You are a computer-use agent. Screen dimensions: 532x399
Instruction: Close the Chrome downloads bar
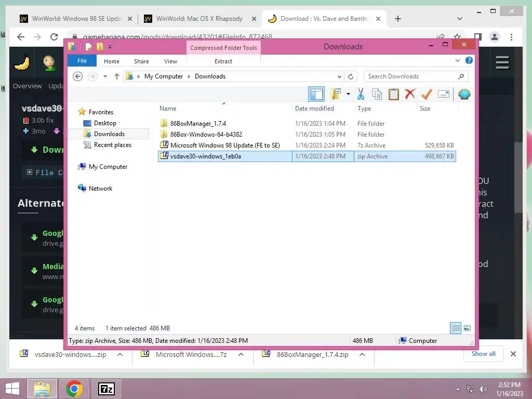tap(513, 354)
